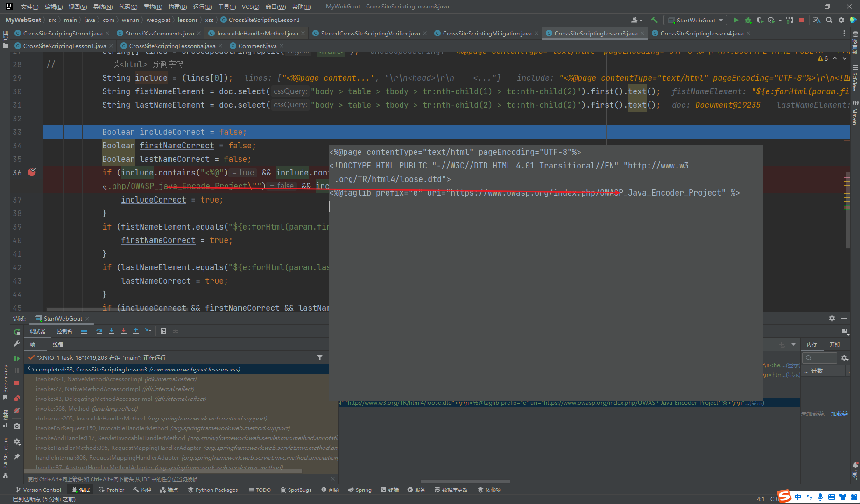Click the red Stop icon in debug sidebar
860x504 pixels.
[x=17, y=383]
